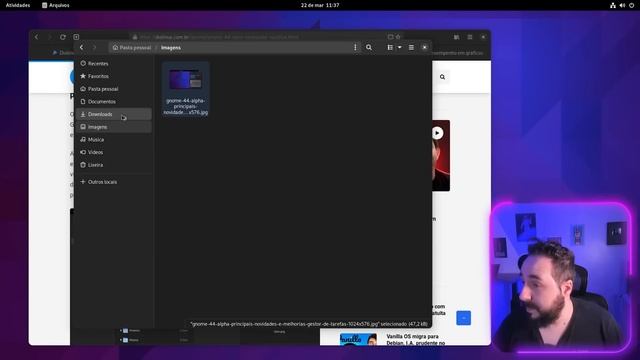Viewport: 640px width, 360px height.
Task: Open volume icon in top bar
Action: (x=622, y=5)
